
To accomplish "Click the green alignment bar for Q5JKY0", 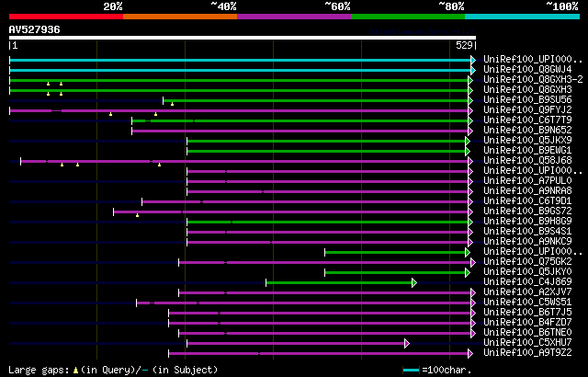I will pyautogui.click(x=395, y=273).
